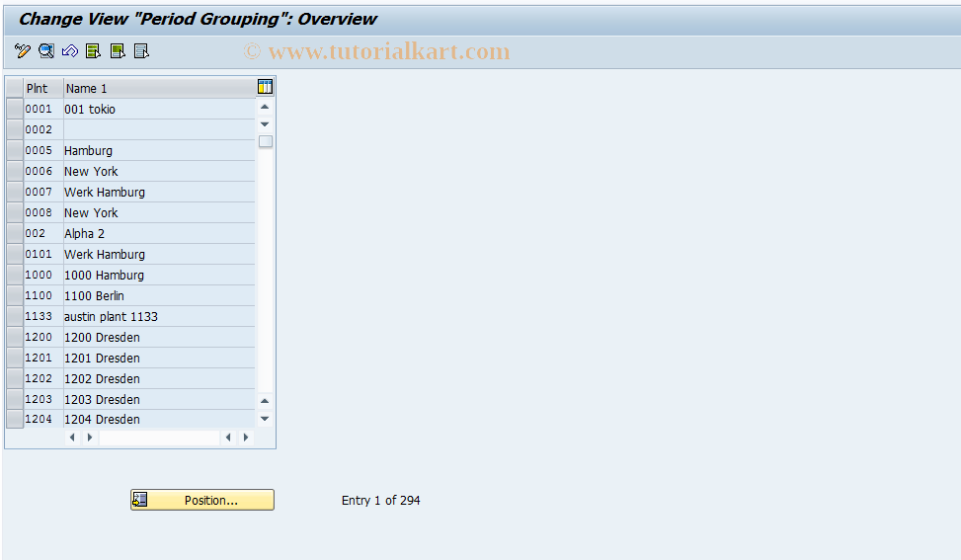The height and width of the screenshot is (560, 961).
Task: Click the vertical scrollbar thumb
Action: click(x=266, y=141)
